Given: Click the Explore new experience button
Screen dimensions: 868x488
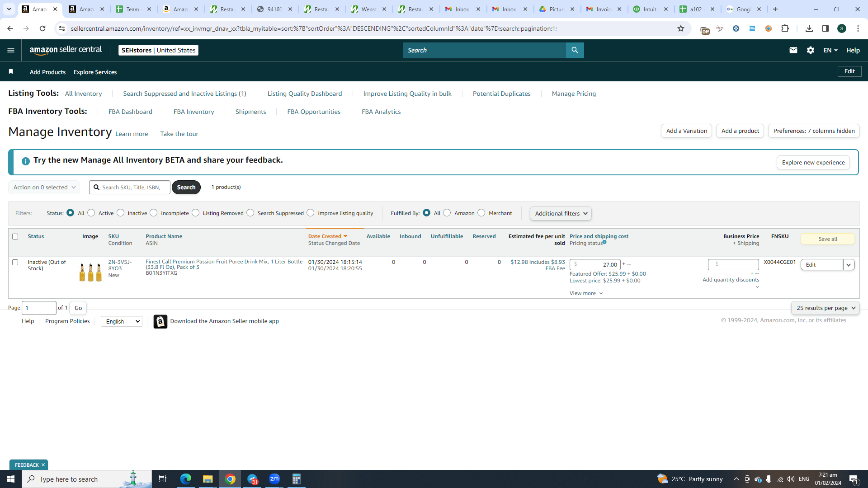Looking at the screenshot, I should click(x=813, y=163).
